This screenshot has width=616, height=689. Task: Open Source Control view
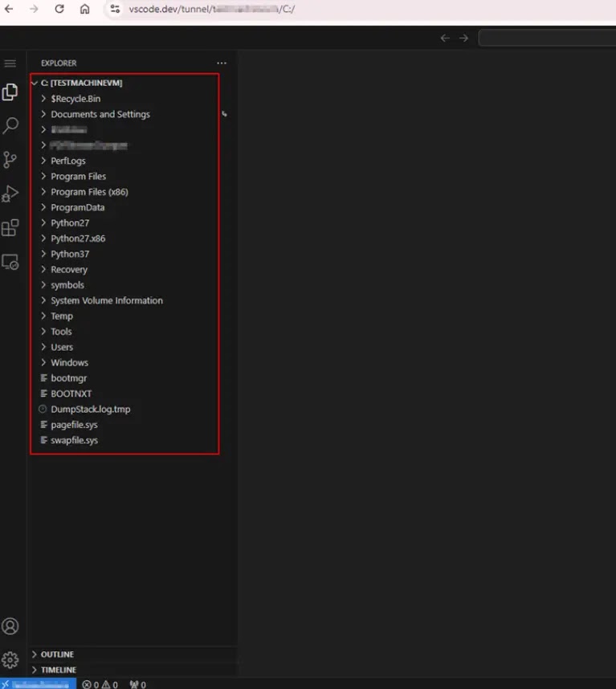pos(10,160)
